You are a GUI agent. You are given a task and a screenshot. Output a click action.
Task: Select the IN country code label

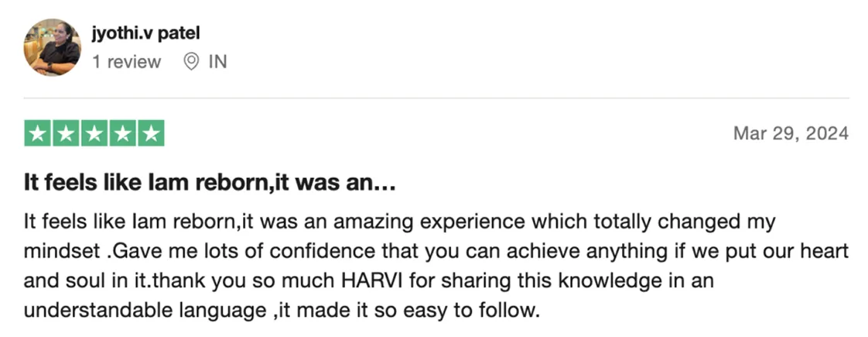217,62
